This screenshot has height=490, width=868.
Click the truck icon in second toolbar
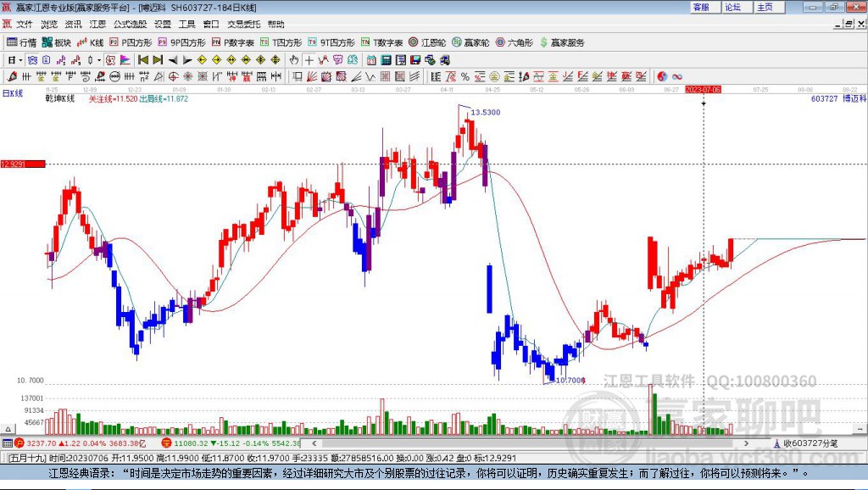[x=444, y=60]
